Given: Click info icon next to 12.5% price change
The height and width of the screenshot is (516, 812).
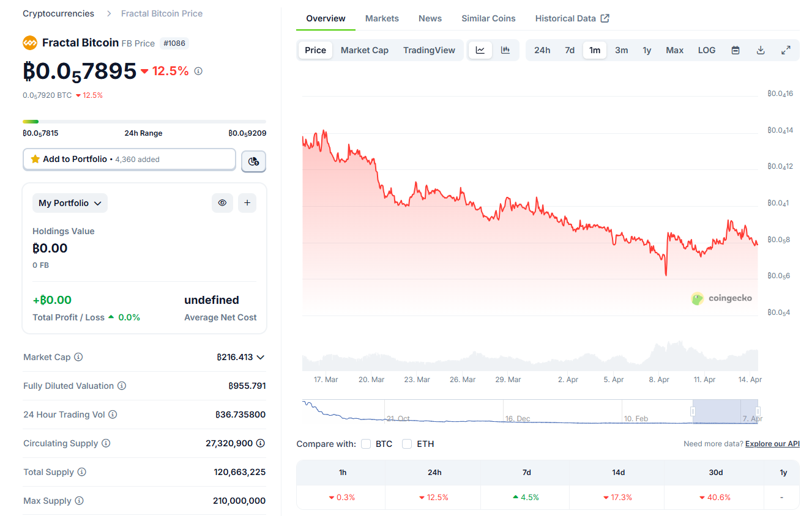Looking at the screenshot, I should point(198,71).
